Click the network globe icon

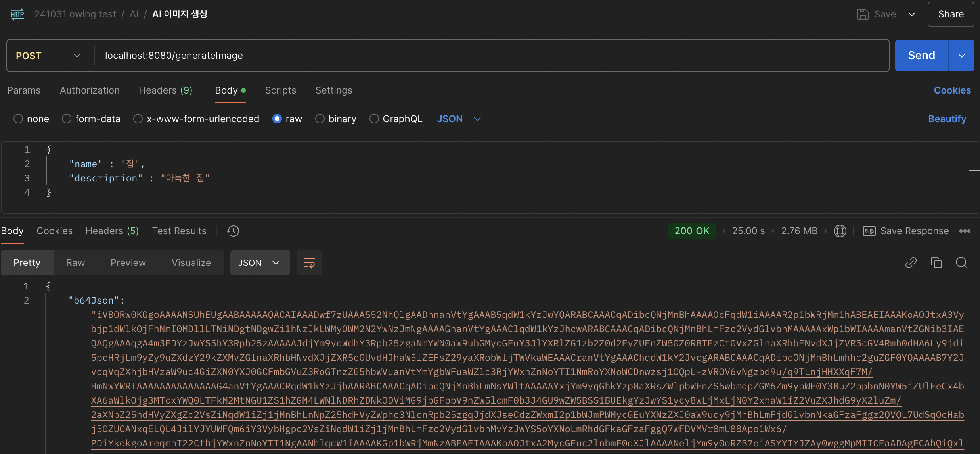[840, 231]
